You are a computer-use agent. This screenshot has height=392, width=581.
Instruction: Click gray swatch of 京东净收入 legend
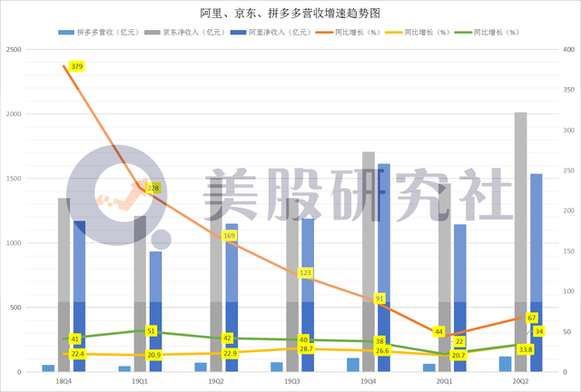tap(152, 33)
